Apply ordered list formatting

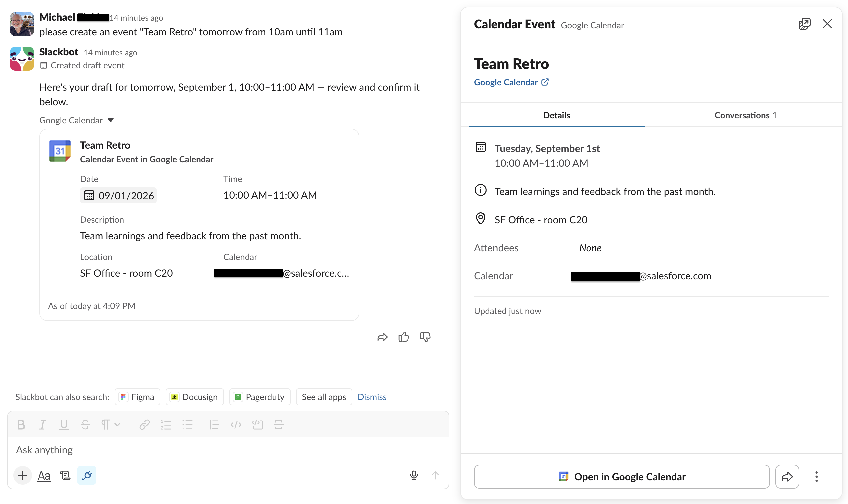(x=166, y=425)
